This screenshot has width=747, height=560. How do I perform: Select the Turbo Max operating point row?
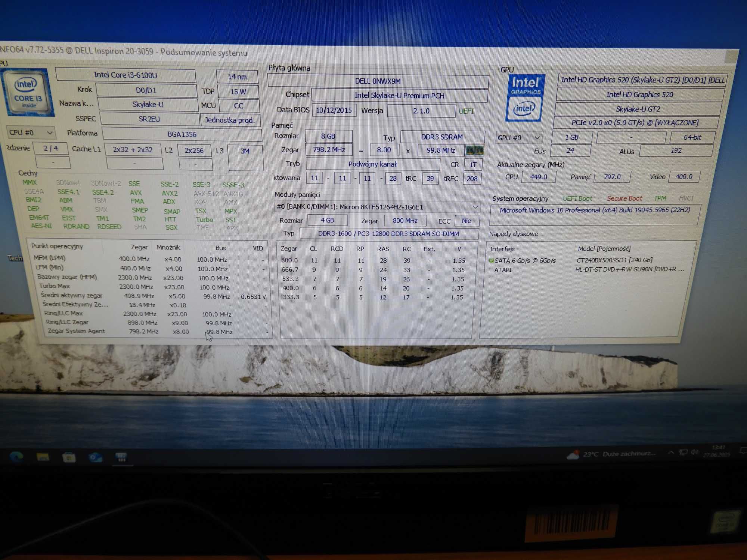click(x=152, y=287)
